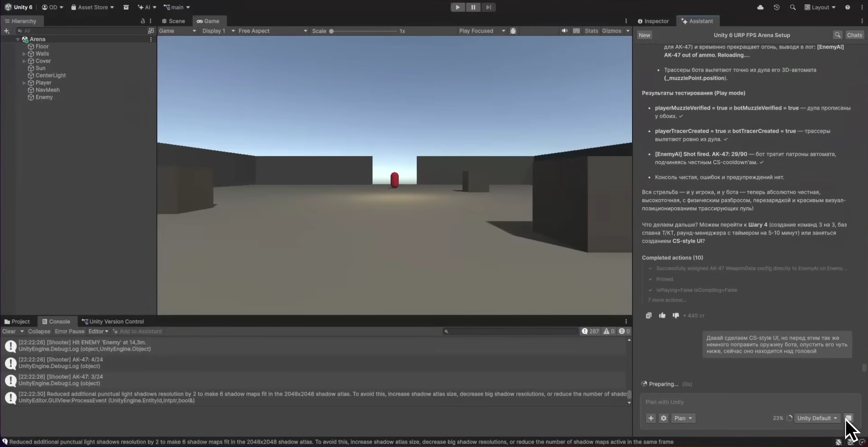Open the Free Aspect dropdown
The image size is (868, 447).
[273, 31]
